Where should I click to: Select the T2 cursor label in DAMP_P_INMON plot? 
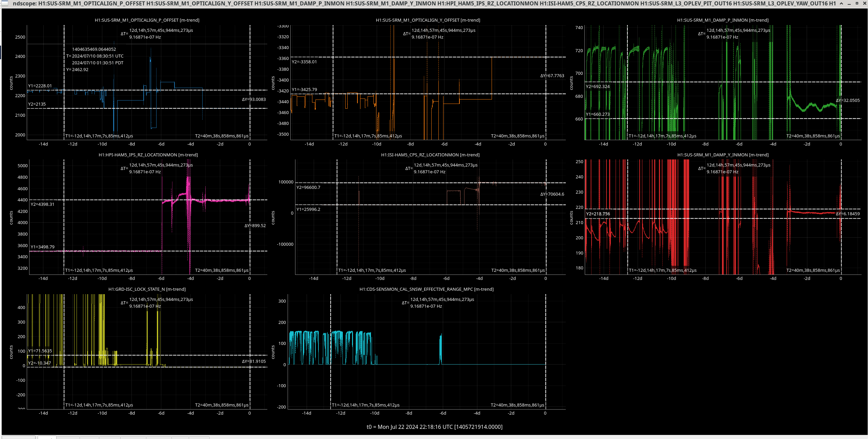click(x=813, y=136)
